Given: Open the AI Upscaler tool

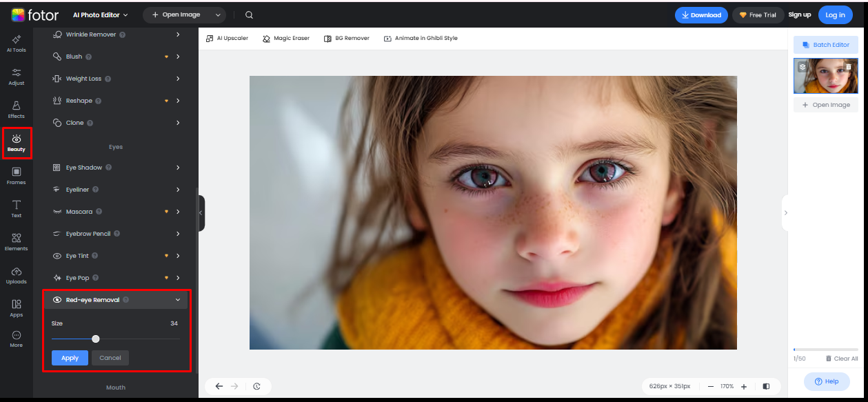Looking at the screenshot, I should coord(227,38).
